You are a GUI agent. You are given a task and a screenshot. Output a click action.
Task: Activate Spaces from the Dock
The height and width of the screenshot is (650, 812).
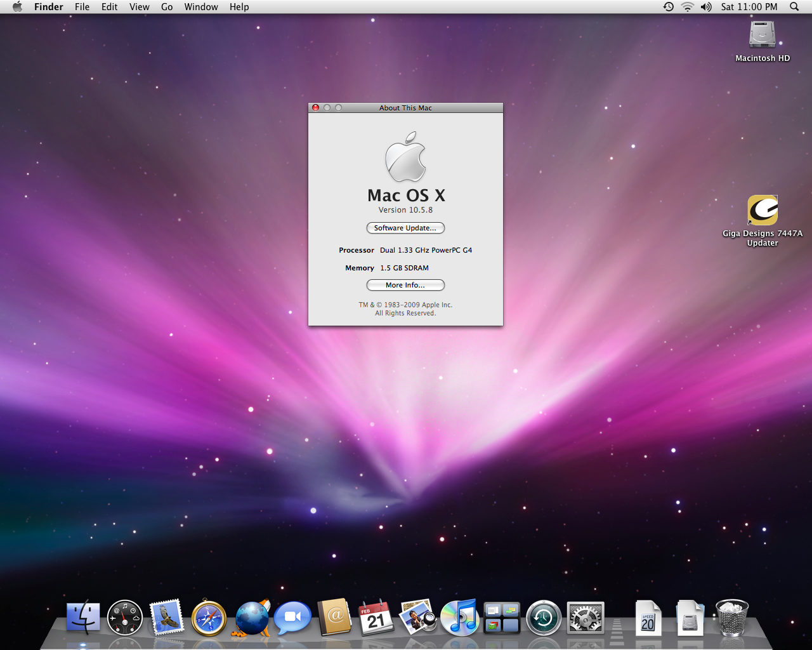(502, 618)
